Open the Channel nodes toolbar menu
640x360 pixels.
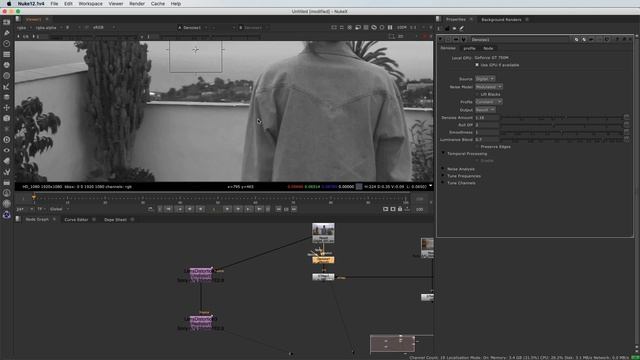pyautogui.click(x=7, y=54)
